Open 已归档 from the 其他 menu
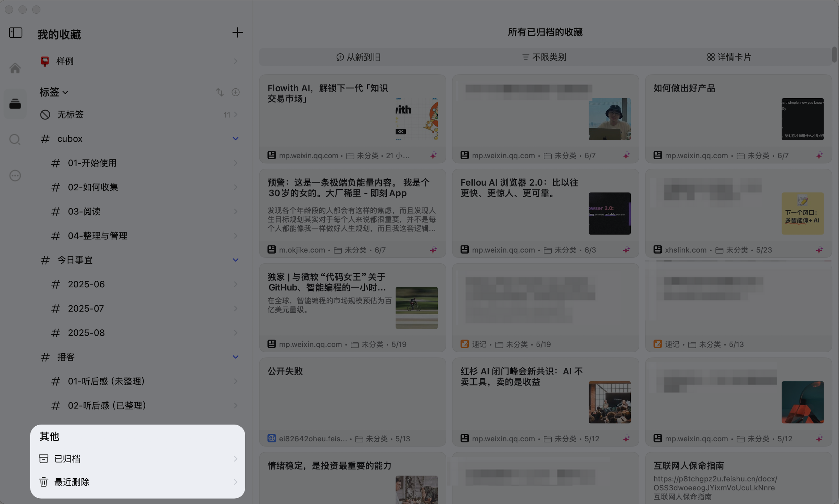The image size is (839, 504). pyautogui.click(x=67, y=458)
